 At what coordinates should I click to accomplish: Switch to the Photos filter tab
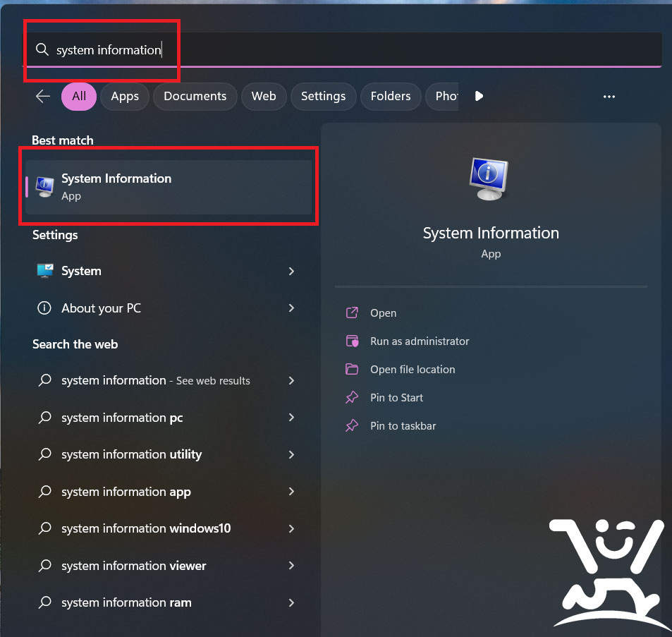(x=442, y=97)
